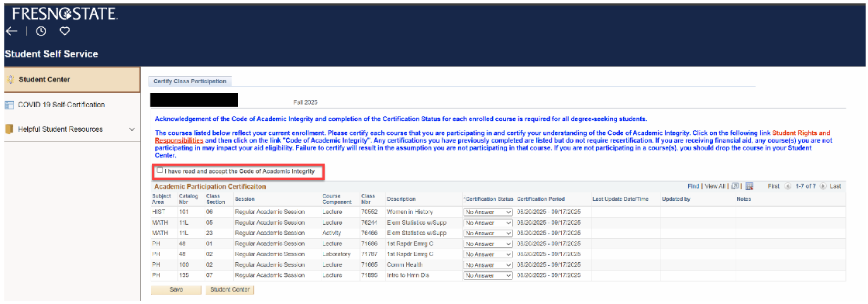868x304 pixels.
Task: Open favorites heart icon
Action: 65,32
